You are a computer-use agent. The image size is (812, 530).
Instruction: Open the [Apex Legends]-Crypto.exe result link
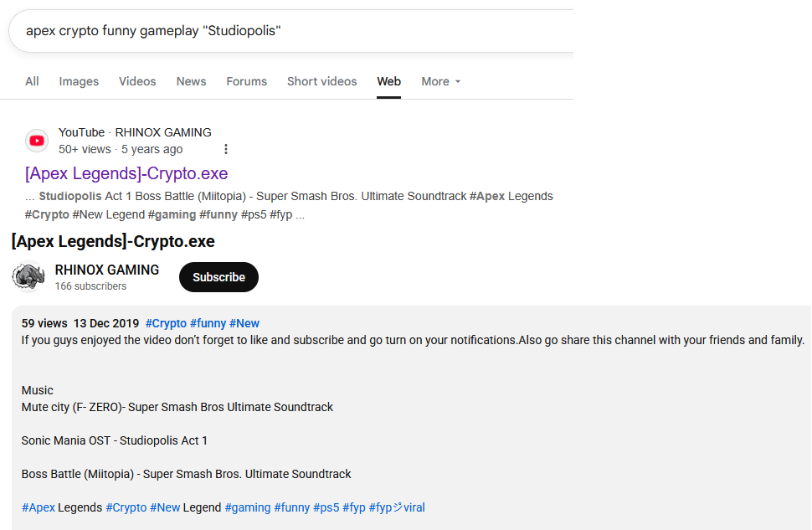[126, 173]
